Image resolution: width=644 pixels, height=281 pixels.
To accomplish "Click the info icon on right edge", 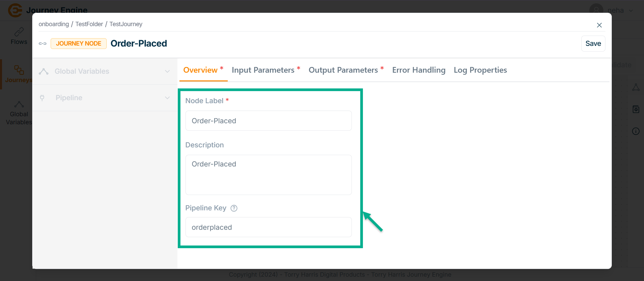I will click(x=636, y=131).
